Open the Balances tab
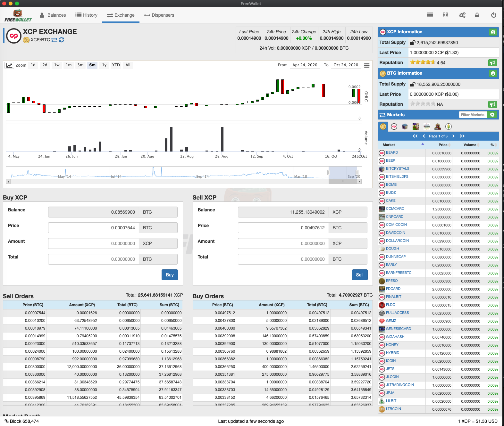 tap(53, 15)
